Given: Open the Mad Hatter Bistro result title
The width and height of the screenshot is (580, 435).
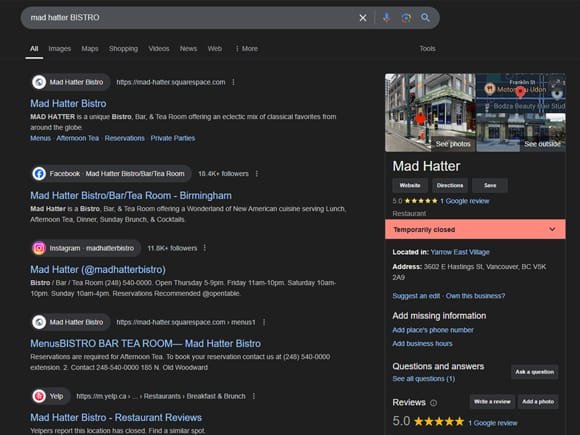Looking at the screenshot, I should [68, 104].
